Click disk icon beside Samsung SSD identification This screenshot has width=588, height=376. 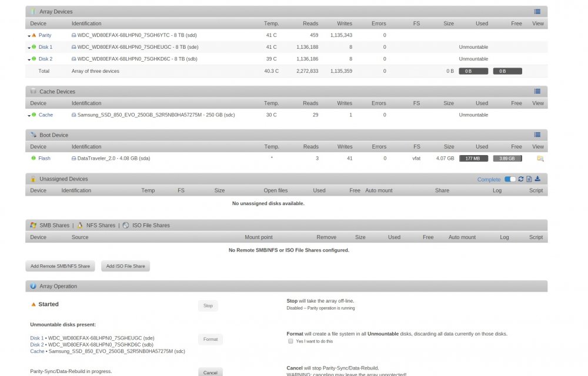tap(74, 115)
